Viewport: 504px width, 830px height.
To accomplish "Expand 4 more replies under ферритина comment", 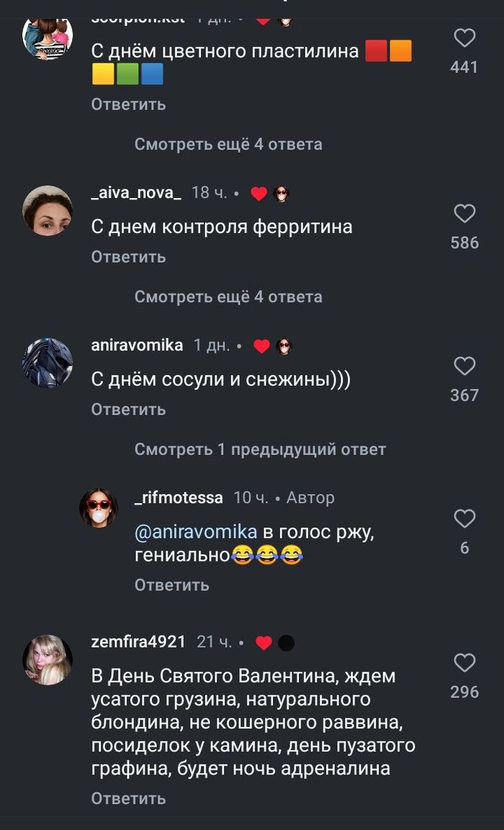I will tap(228, 297).
